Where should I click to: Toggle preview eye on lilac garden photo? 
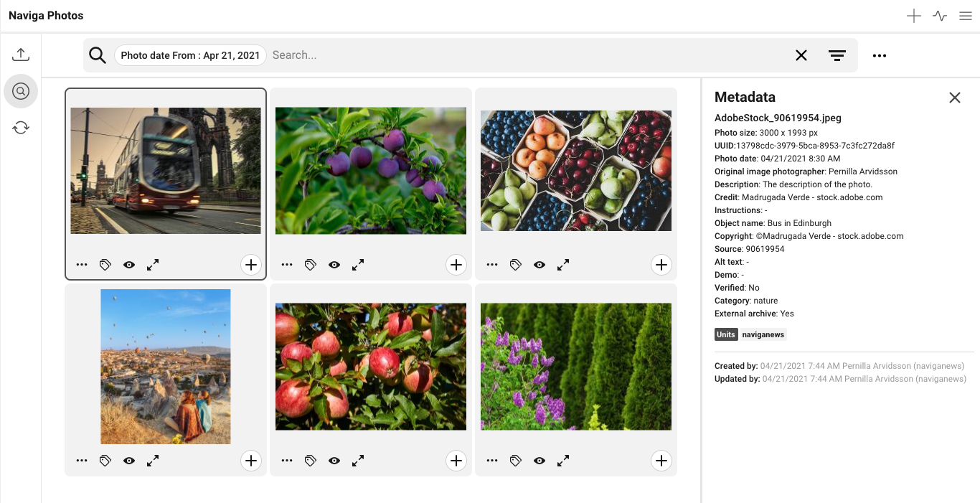pyautogui.click(x=540, y=461)
